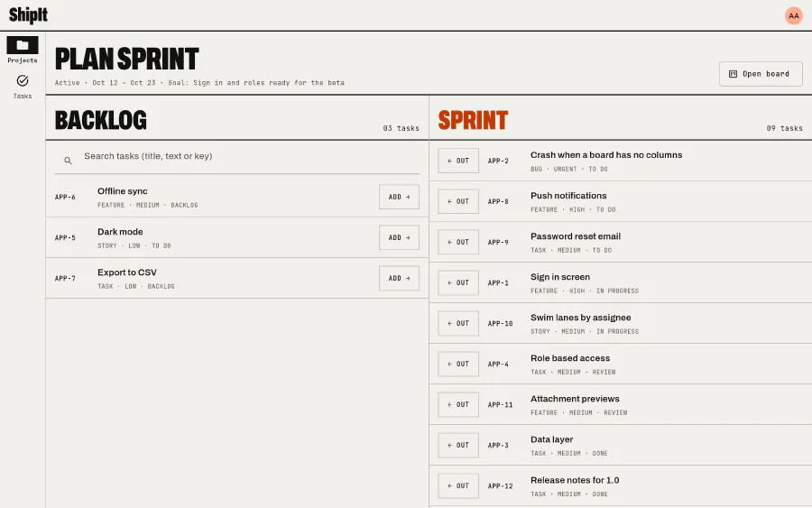Add Offline sync to the sprint
Image resolution: width=812 pixels, height=508 pixels.
399,197
